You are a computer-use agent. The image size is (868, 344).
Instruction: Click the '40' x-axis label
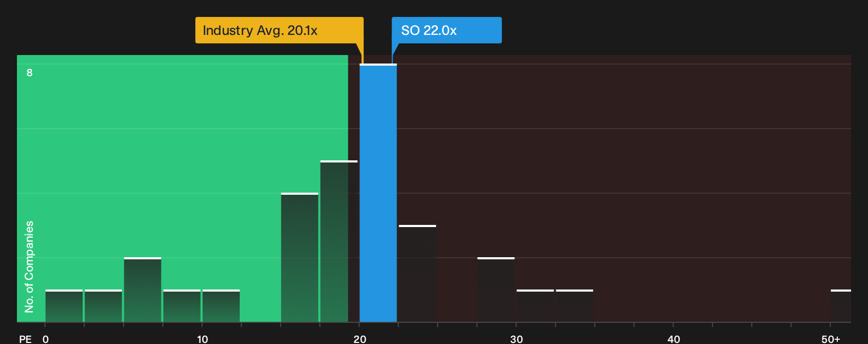pos(674,339)
